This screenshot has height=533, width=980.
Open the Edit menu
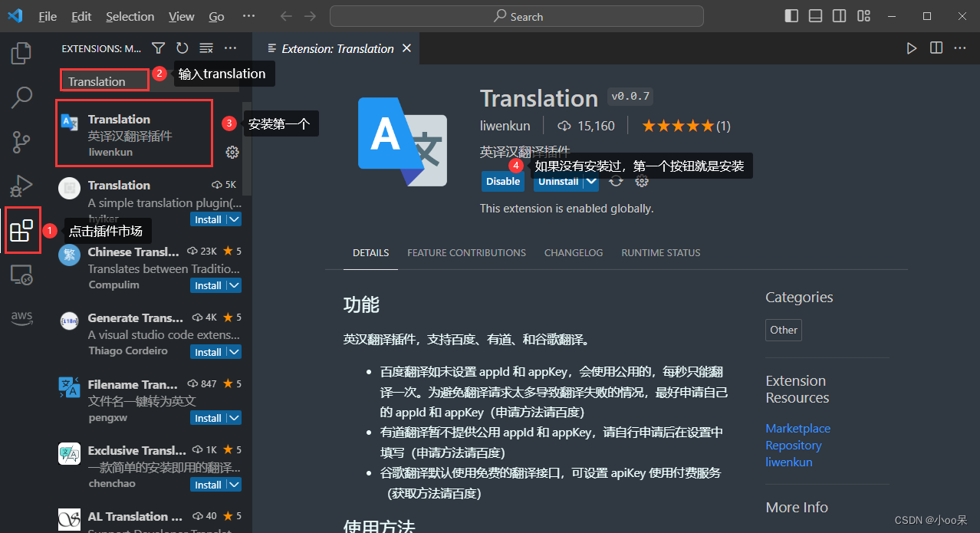(81, 16)
